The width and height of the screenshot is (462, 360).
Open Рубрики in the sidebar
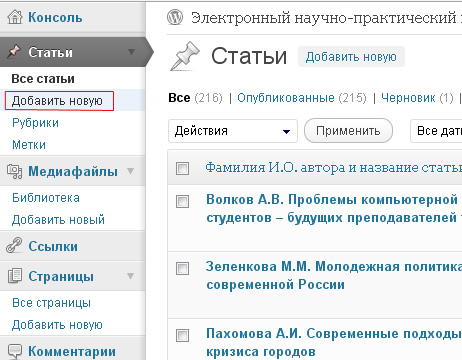[x=35, y=123]
